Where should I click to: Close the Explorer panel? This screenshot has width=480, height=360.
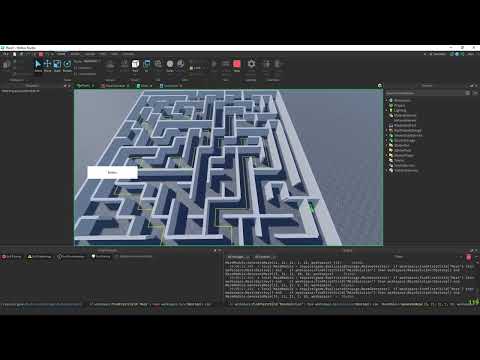click(476, 86)
